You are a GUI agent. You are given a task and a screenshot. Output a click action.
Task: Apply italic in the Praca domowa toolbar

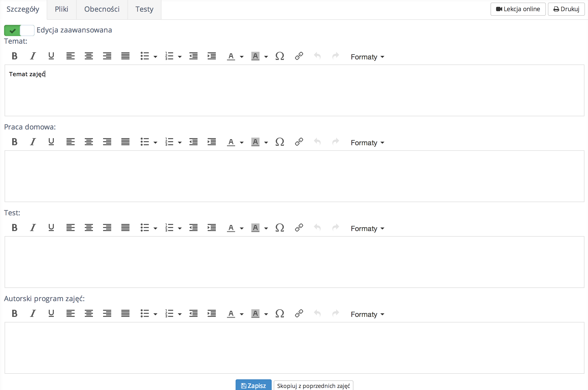click(33, 142)
